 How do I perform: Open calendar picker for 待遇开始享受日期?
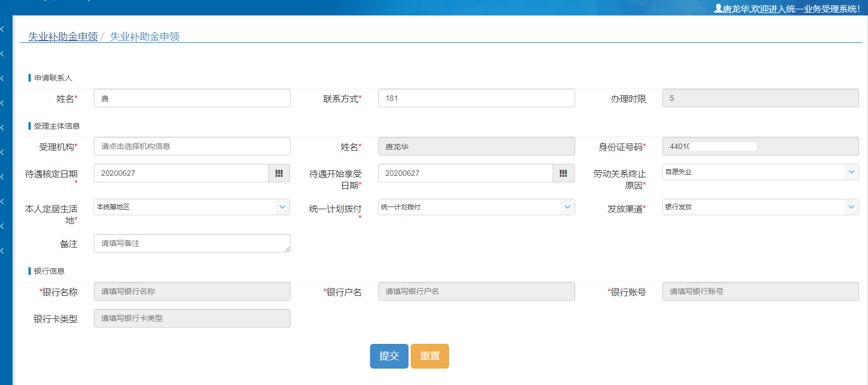click(563, 173)
